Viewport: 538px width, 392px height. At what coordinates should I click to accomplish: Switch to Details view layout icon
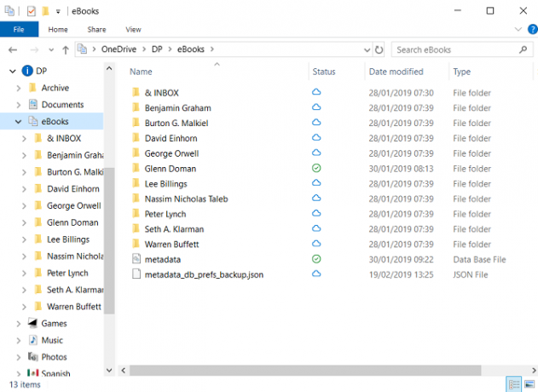click(x=514, y=384)
